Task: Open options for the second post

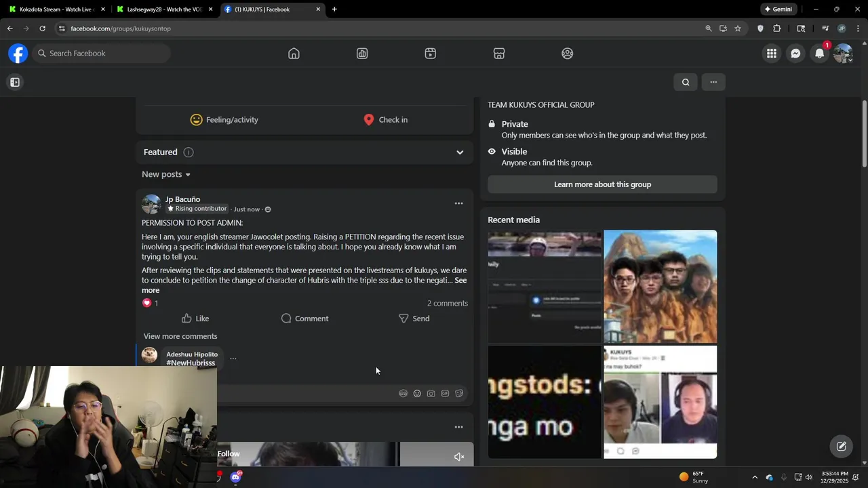Action: 458,427
